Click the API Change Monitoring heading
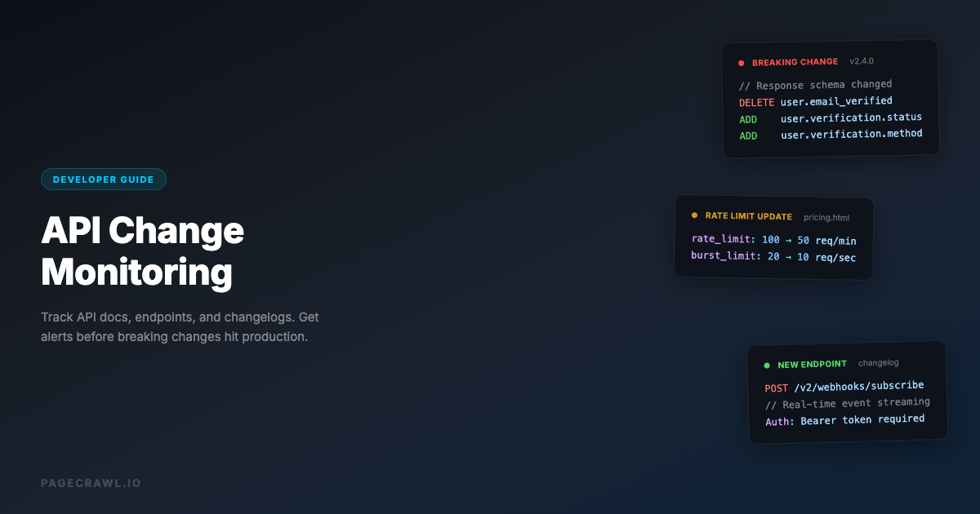This screenshot has width=980, height=514. point(142,251)
